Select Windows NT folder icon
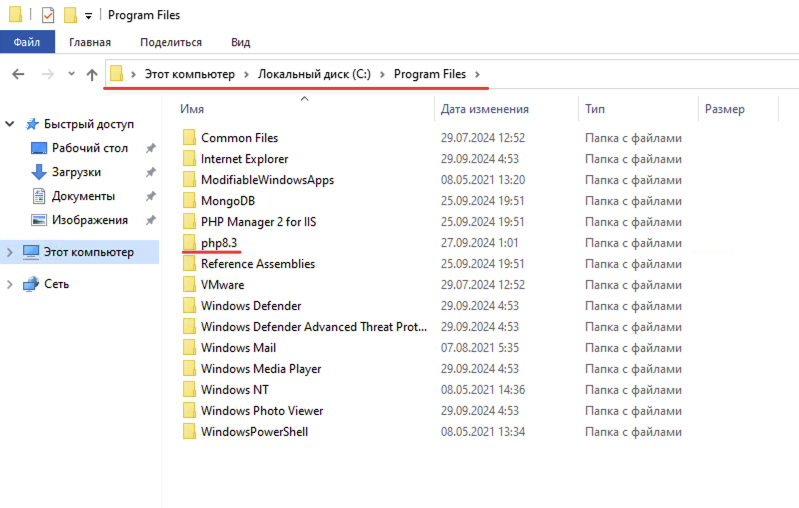The image size is (799, 508). coord(189,389)
